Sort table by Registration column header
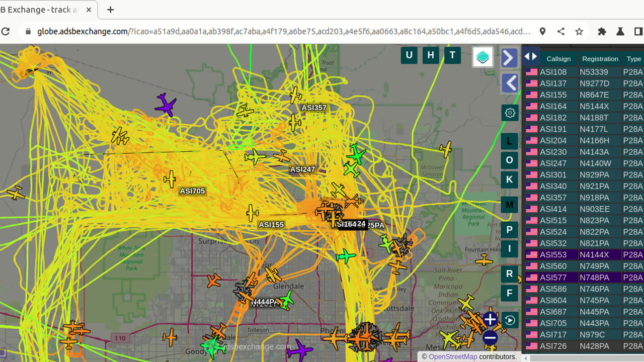644x362 pixels. click(600, 59)
